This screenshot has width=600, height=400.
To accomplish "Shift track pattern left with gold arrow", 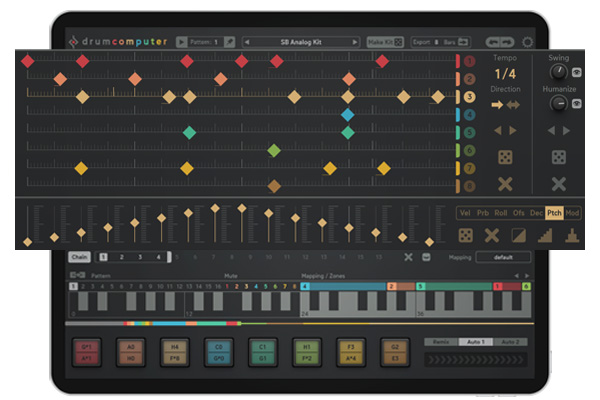I will 497,131.
